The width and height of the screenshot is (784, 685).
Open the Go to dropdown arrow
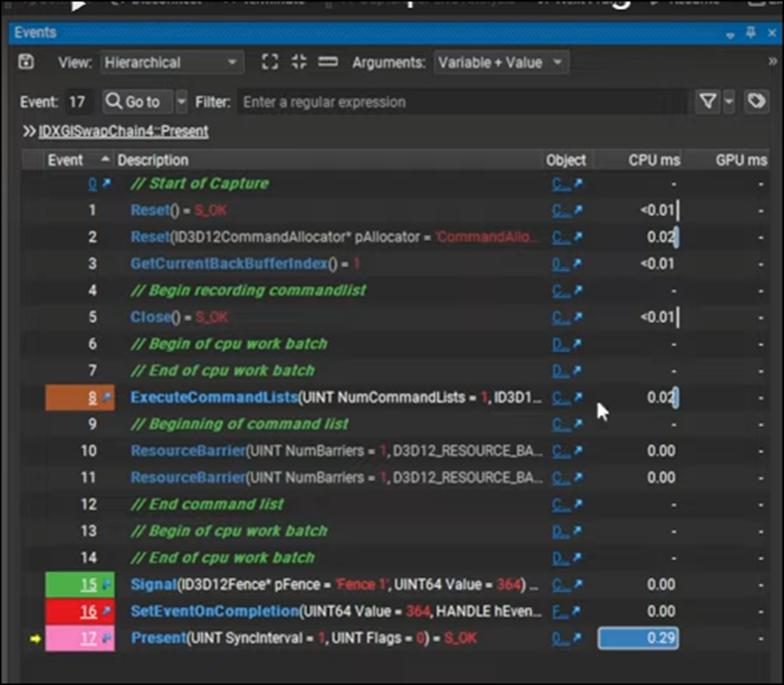click(181, 102)
